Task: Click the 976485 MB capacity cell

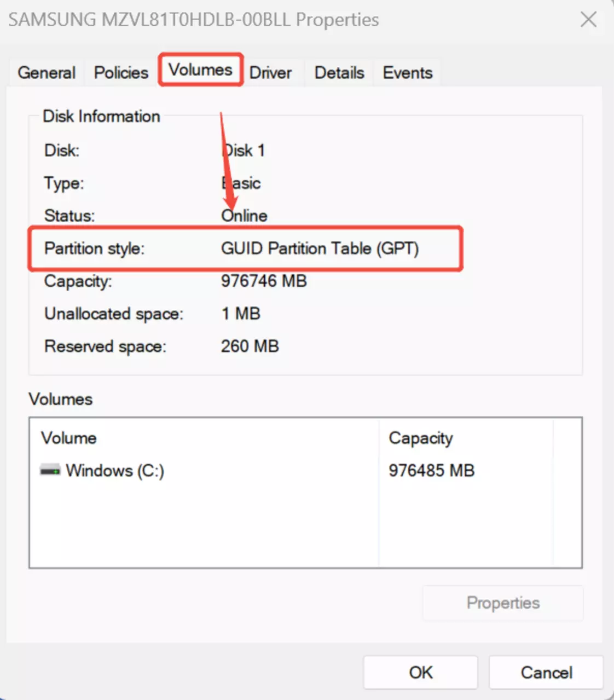Action: tap(431, 471)
